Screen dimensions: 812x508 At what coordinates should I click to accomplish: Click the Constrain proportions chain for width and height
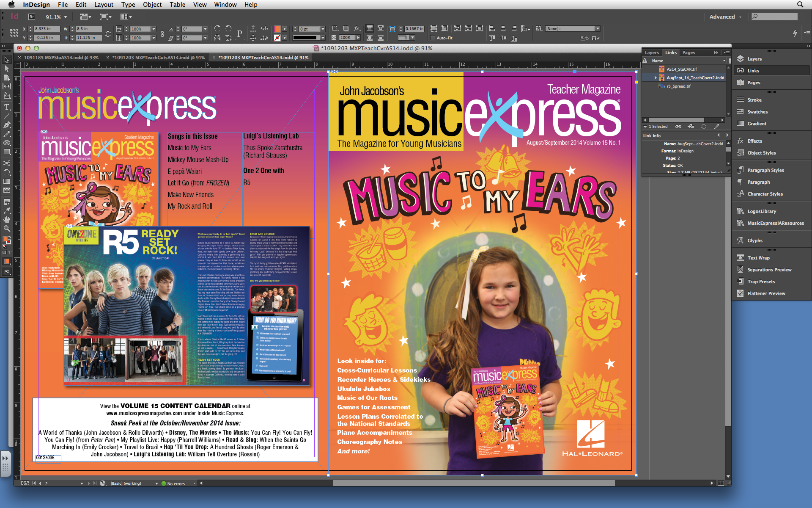pos(108,33)
